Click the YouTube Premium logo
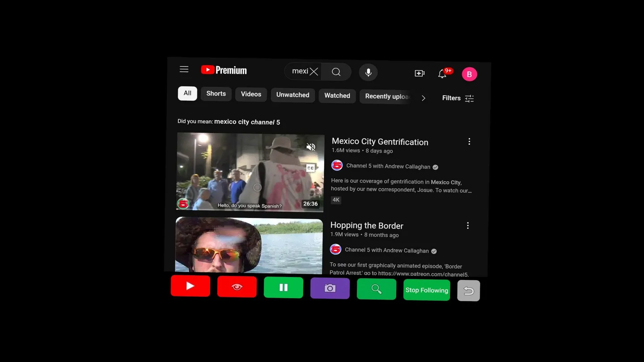Screen dimensions: 644x362 click(x=224, y=70)
